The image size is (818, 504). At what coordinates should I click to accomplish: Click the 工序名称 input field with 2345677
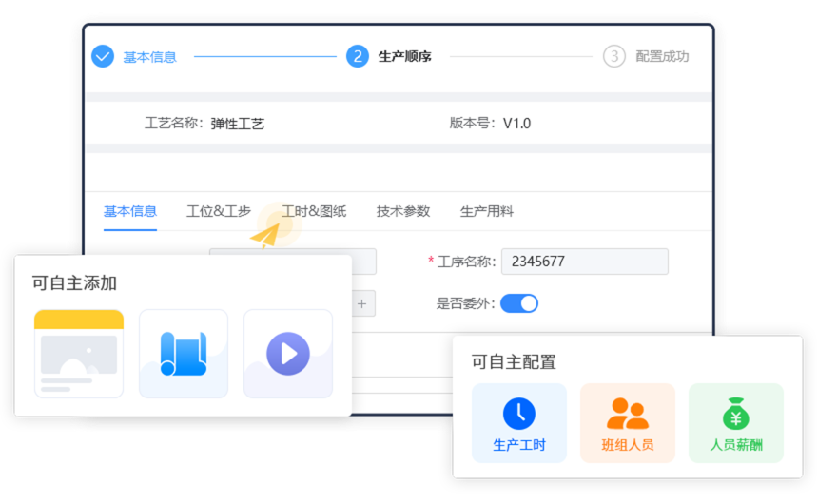[585, 262]
